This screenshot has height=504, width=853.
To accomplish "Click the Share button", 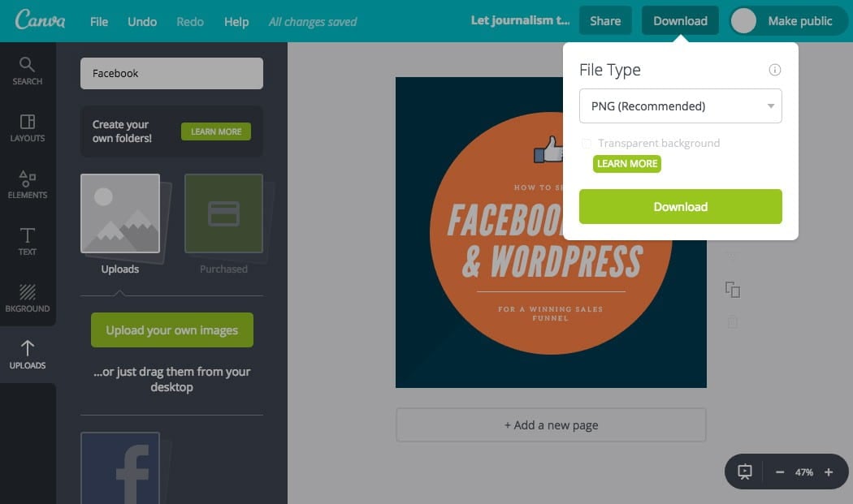I will click(605, 21).
